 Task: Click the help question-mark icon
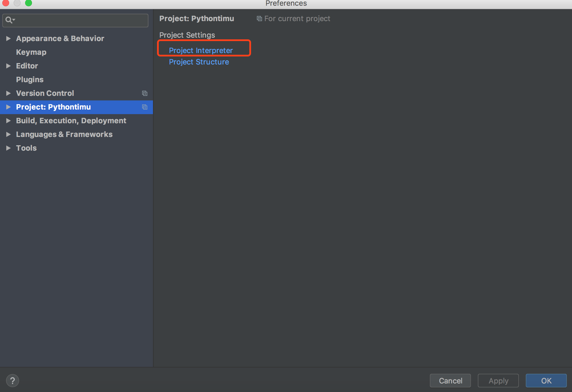coord(12,380)
